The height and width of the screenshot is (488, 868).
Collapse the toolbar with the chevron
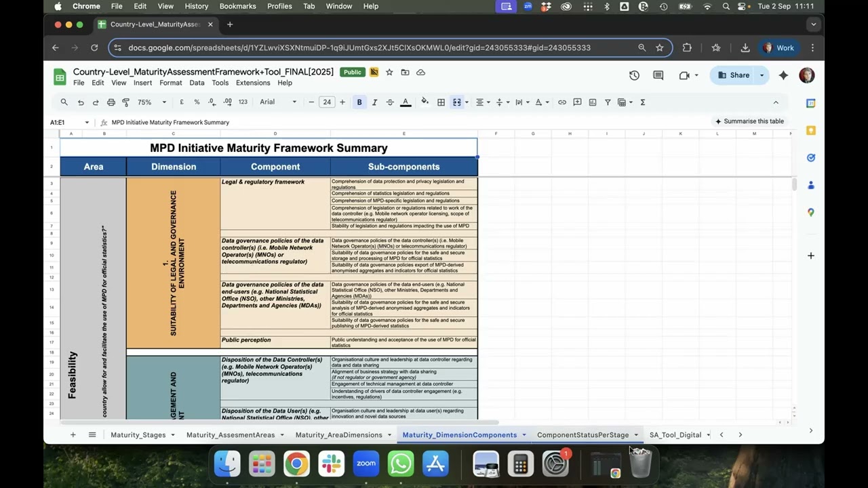click(x=776, y=102)
